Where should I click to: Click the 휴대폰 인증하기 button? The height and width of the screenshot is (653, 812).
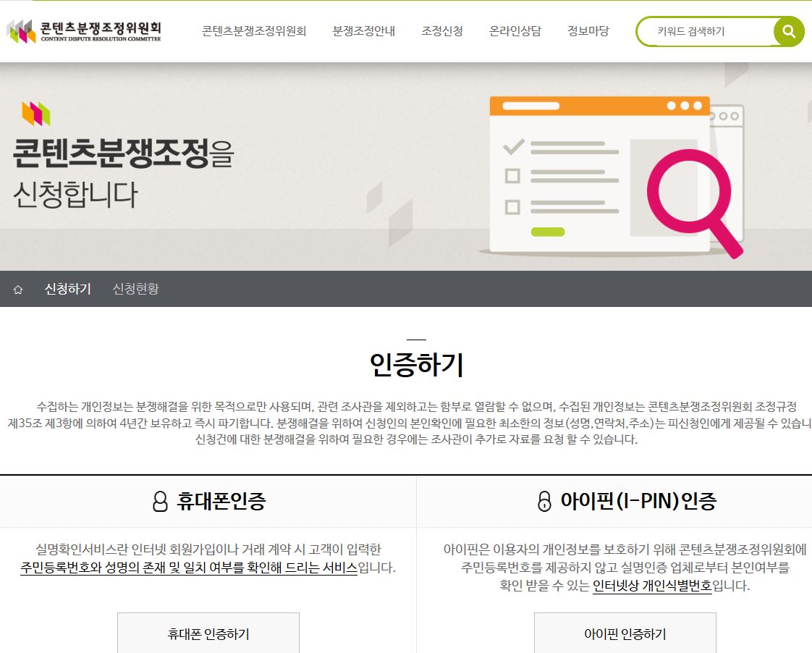pyautogui.click(x=208, y=633)
